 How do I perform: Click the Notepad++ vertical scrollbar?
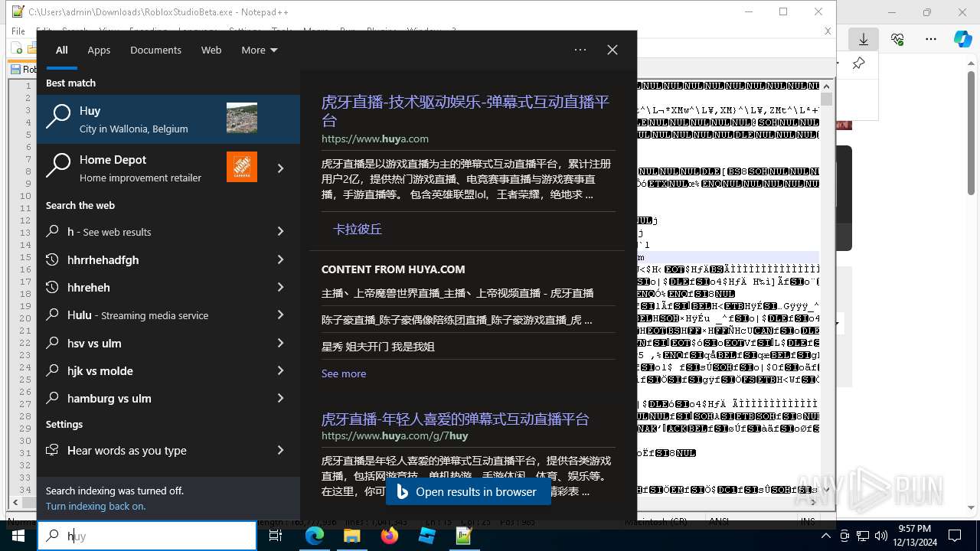pyautogui.click(x=826, y=288)
